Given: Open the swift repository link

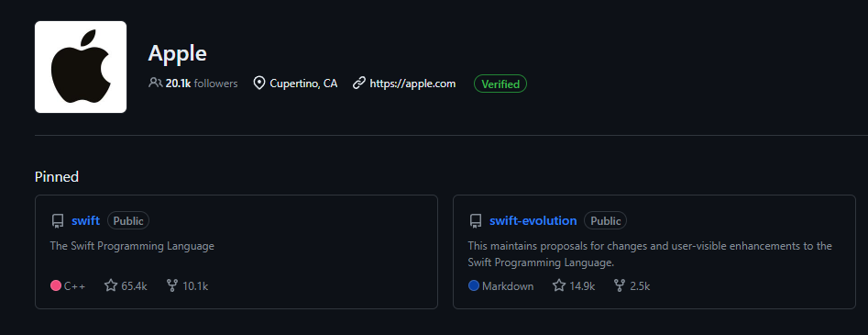Looking at the screenshot, I should coord(86,220).
